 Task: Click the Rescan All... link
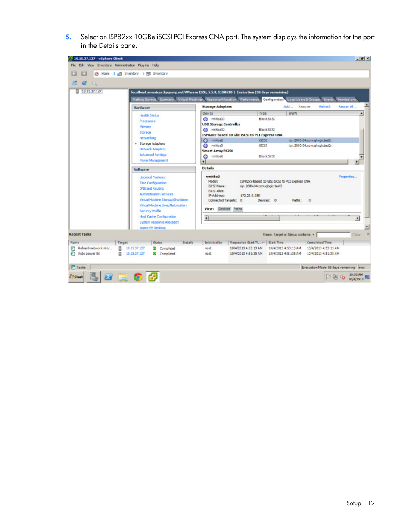(x=347, y=107)
